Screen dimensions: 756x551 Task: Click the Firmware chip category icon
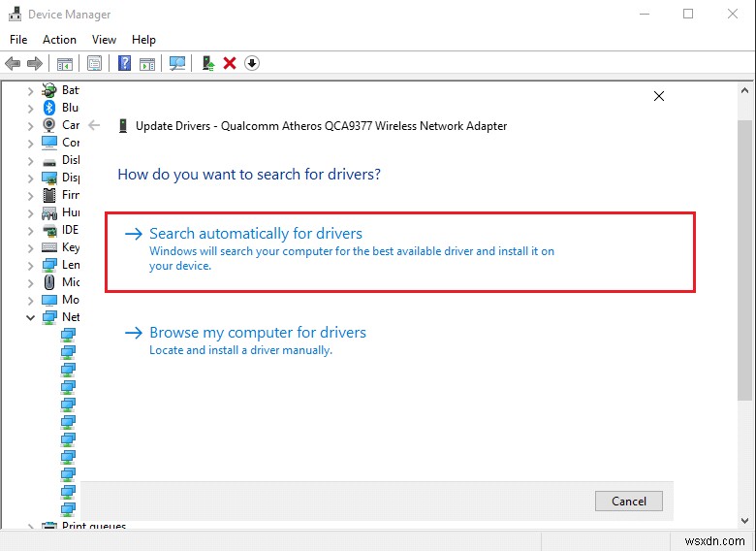click(48, 195)
